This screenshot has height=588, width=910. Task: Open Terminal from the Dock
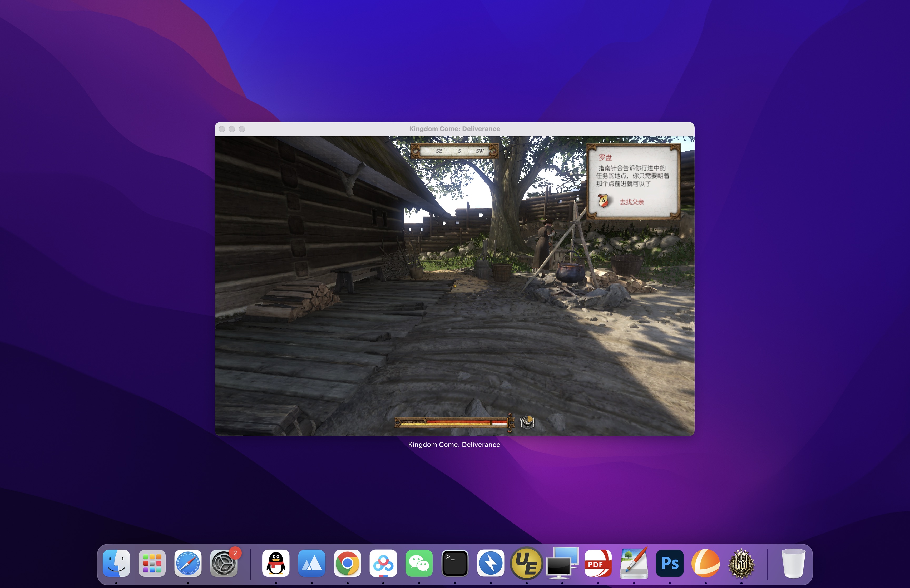455,563
